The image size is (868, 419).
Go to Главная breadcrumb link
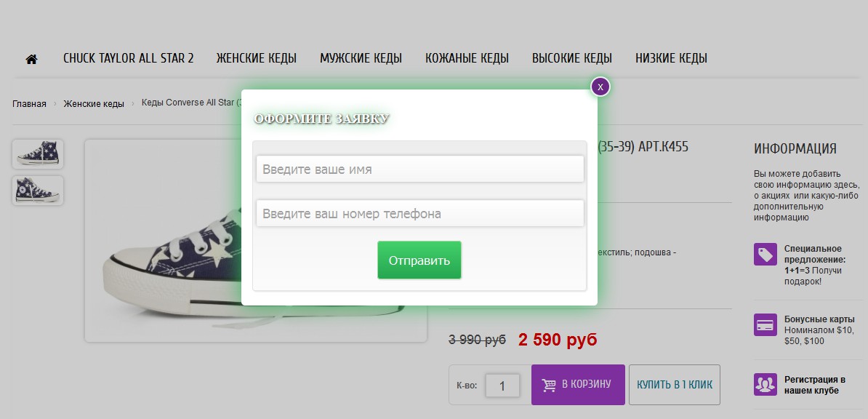(x=29, y=103)
